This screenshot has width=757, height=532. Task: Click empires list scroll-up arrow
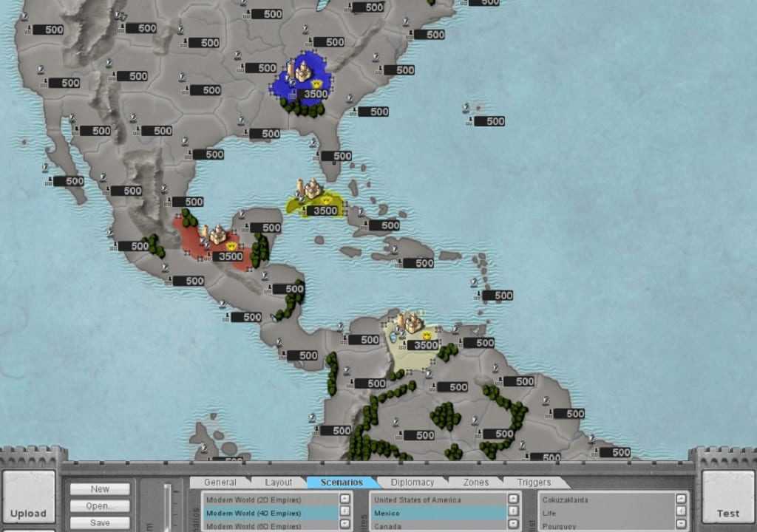513,499
